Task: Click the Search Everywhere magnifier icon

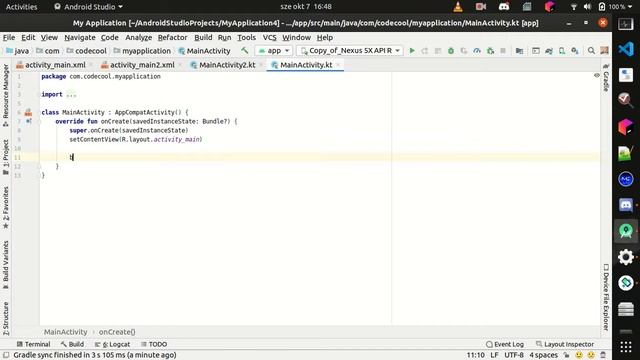Action: [x=591, y=51]
